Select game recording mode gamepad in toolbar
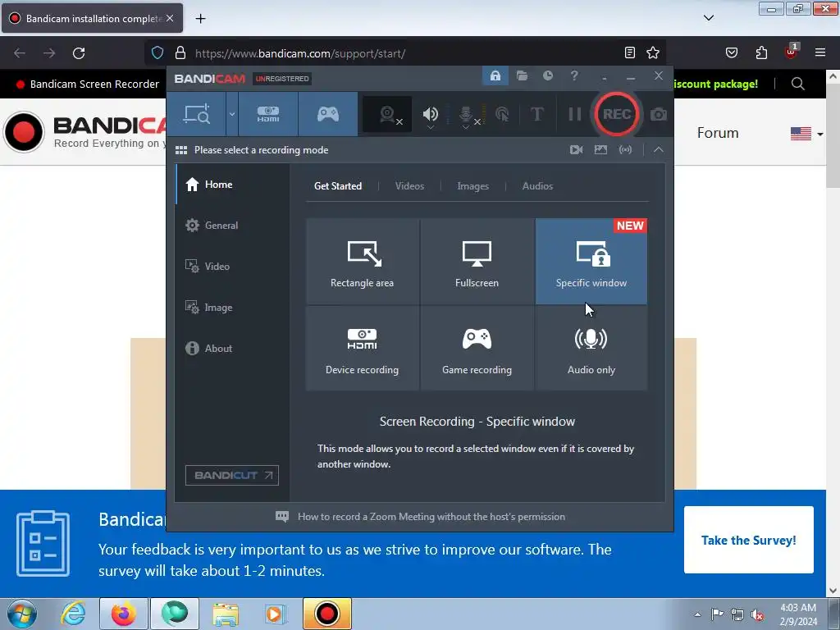This screenshot has height=630, width=840. tap(328, 114)
